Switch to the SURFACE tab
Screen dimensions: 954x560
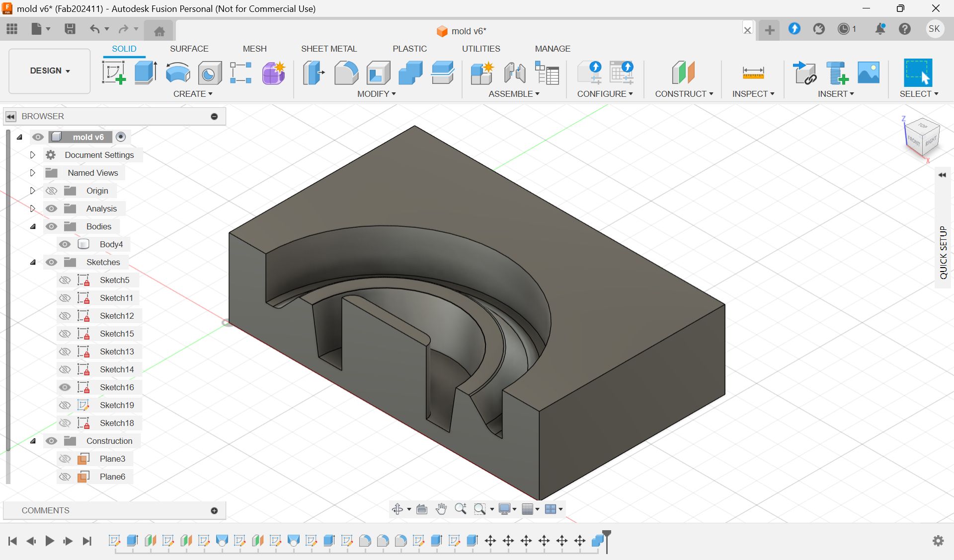(x=189, y=49)
